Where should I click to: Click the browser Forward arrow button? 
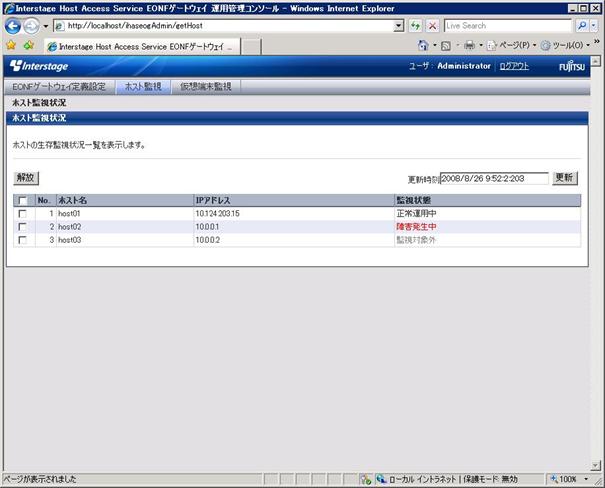(x=31, y=26)
